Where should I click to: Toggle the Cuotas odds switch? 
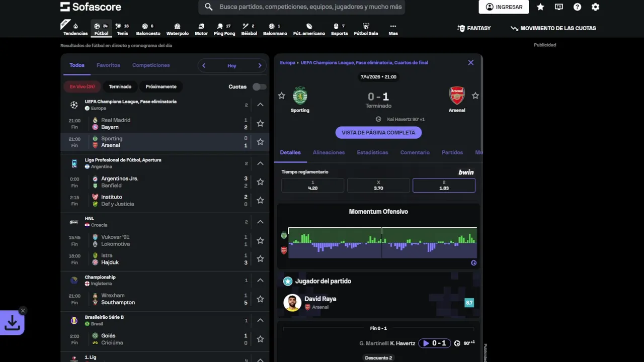pos(259,86)
